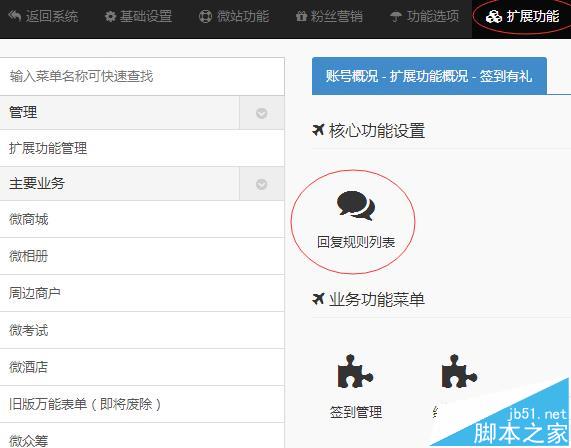Open 扩展功能管理 in the sidebar

pyautogui.click(x=142, y=148)
